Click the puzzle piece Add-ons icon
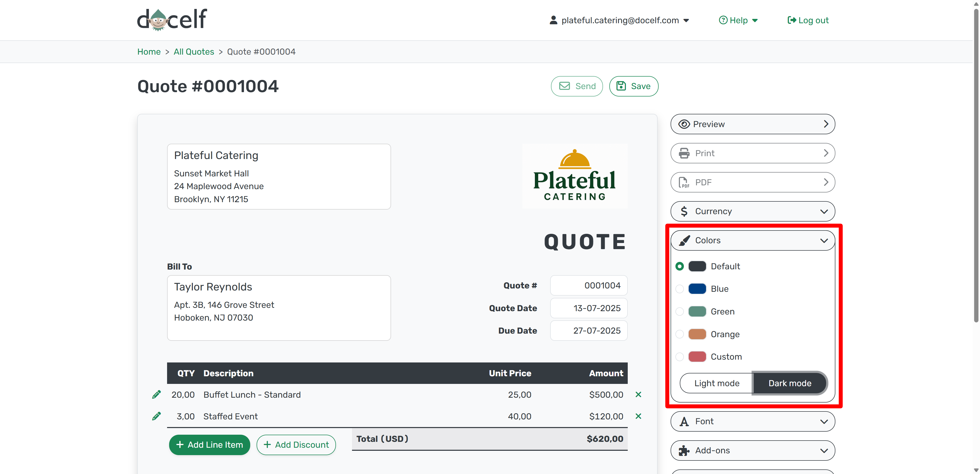 [x=684, y=451]
